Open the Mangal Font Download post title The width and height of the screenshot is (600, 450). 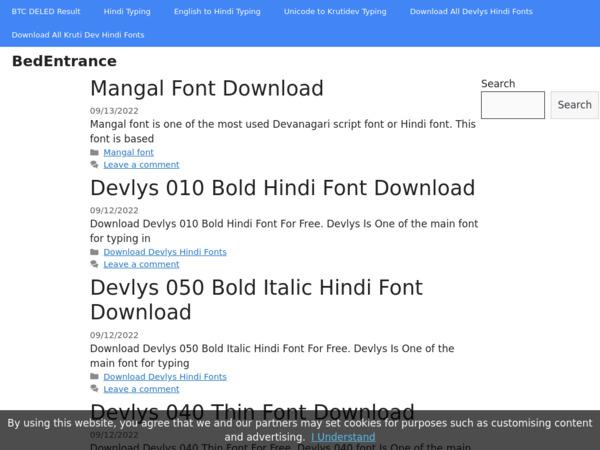click(x=207, y=88)
